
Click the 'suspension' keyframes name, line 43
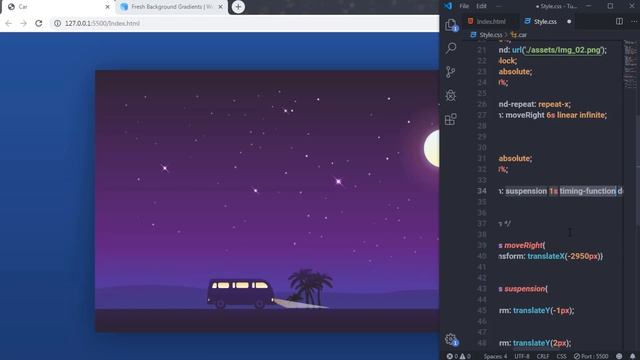[x=524, y=289]
